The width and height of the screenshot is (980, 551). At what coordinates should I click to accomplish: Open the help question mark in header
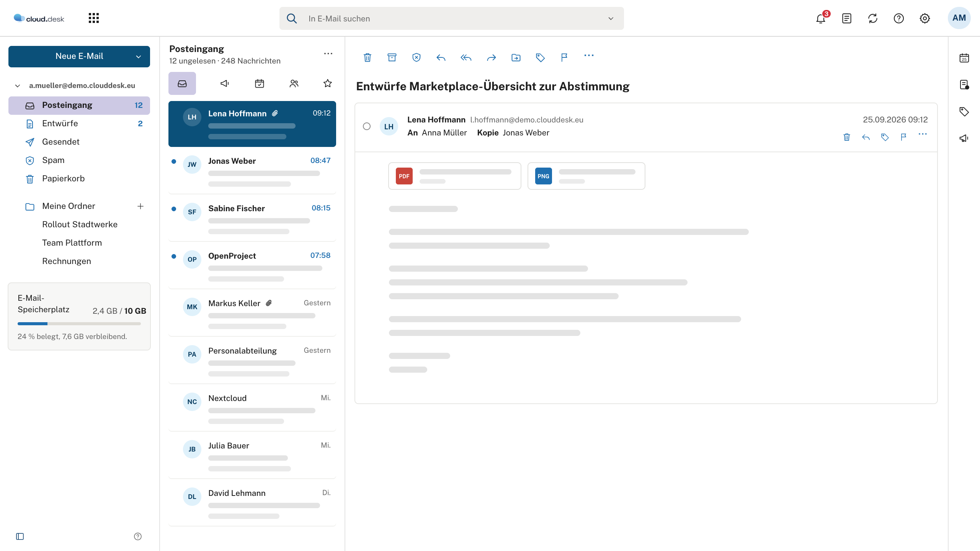(899, 18)
